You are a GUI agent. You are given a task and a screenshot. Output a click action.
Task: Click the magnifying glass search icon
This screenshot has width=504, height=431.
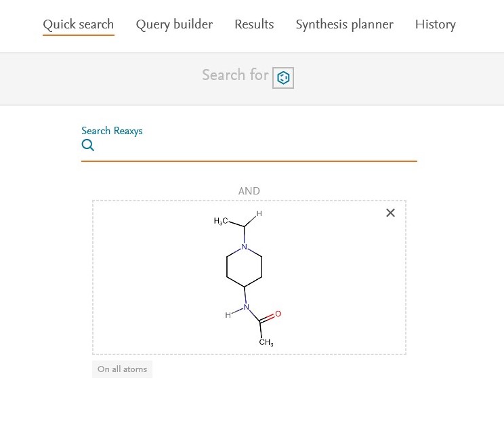(x=87, y=146)
